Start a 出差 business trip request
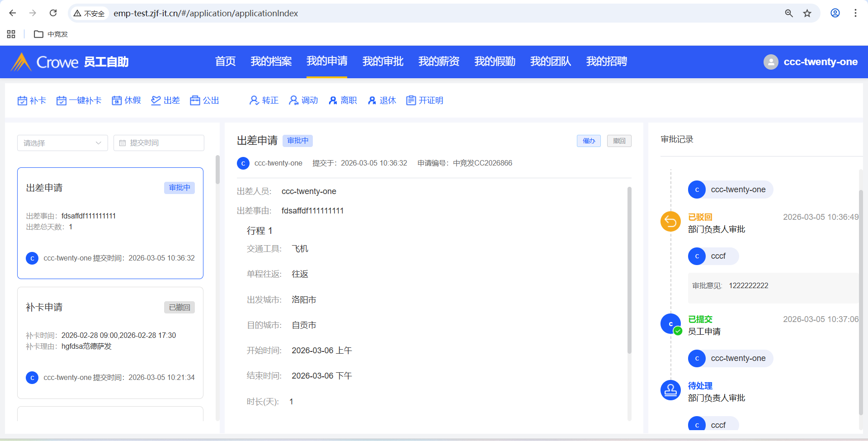Image resolution: width=868 pixels, height=441 pixels. [x=165, y=100]
